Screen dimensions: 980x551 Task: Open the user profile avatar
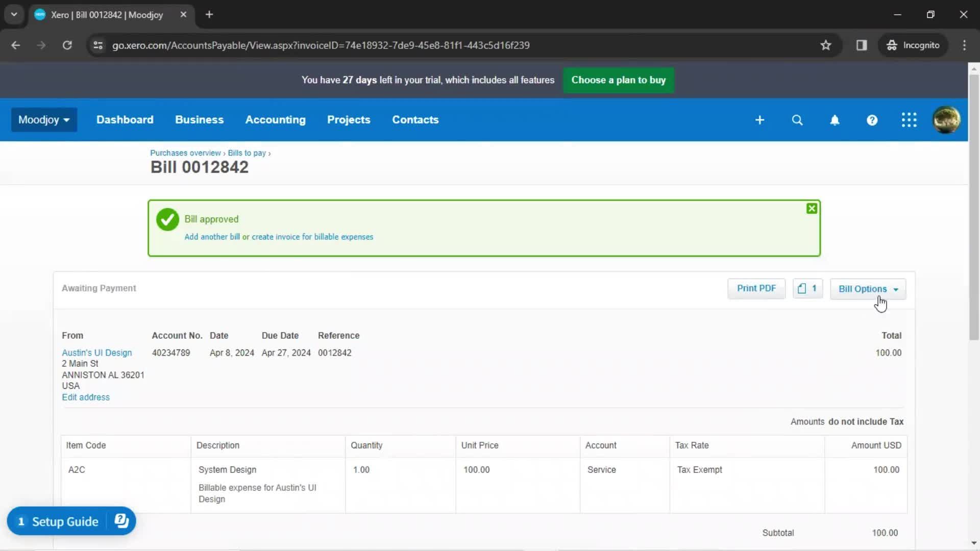[946, 120]
